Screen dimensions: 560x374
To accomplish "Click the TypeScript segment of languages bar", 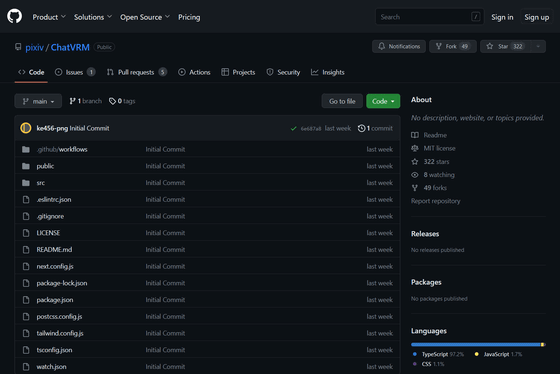I will [x=475, y=345].
